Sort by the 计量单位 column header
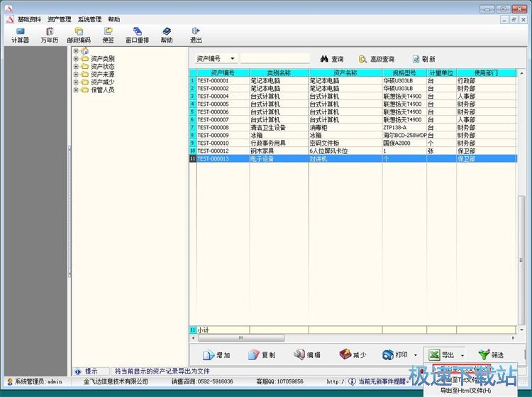The width and height of the screenshot is (532, 397). (x=441, y=72)
